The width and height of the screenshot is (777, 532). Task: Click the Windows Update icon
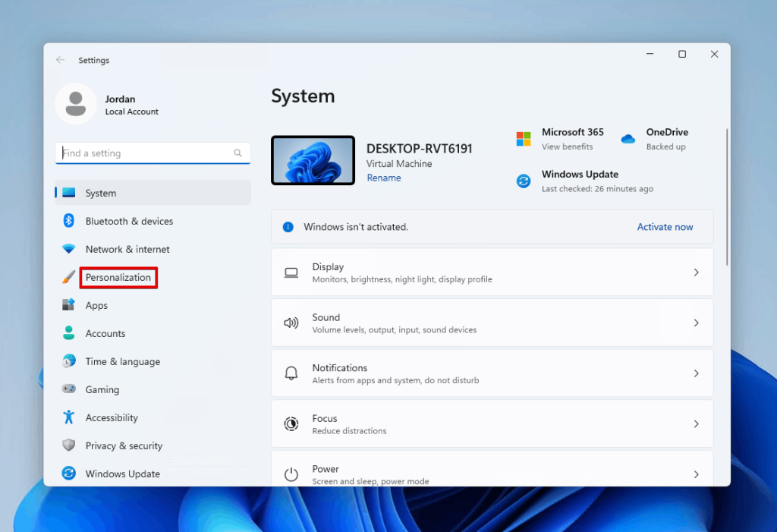point(68,474)
